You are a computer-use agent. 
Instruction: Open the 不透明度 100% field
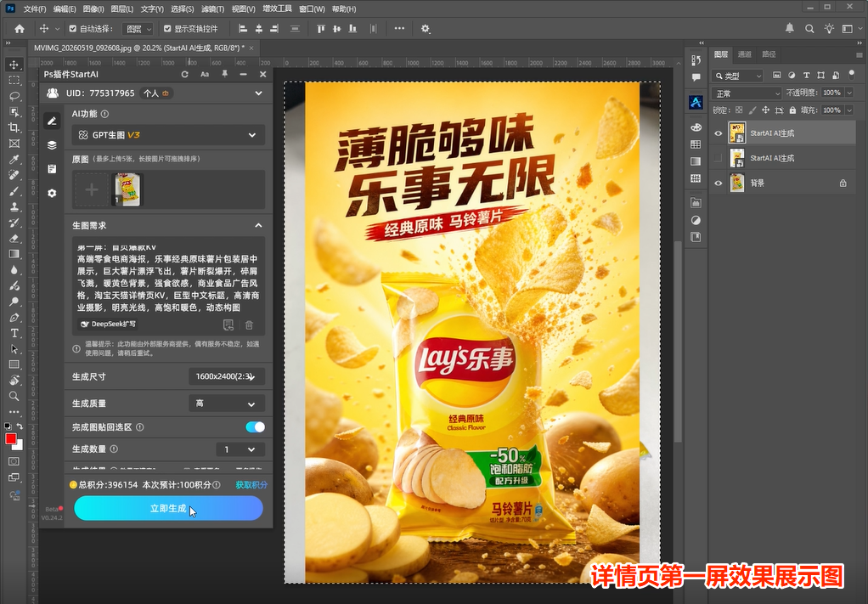click(832, 93)
